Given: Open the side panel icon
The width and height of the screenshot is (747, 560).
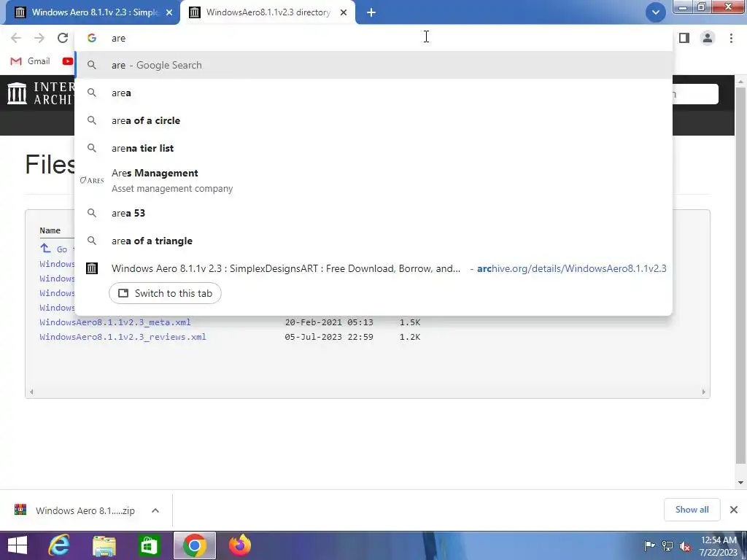Looking at the screenshot, I should (x=684, y=38).
